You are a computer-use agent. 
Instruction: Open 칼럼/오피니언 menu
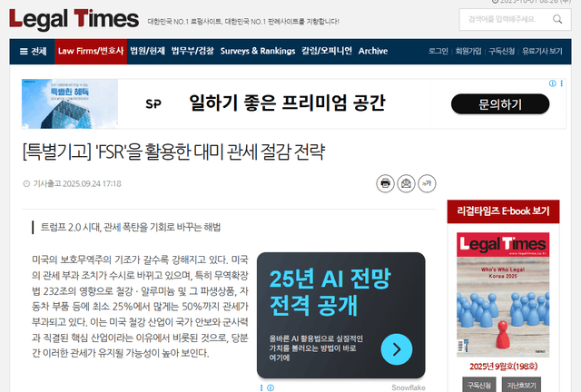pyautogui.click(x=327, y=51)
